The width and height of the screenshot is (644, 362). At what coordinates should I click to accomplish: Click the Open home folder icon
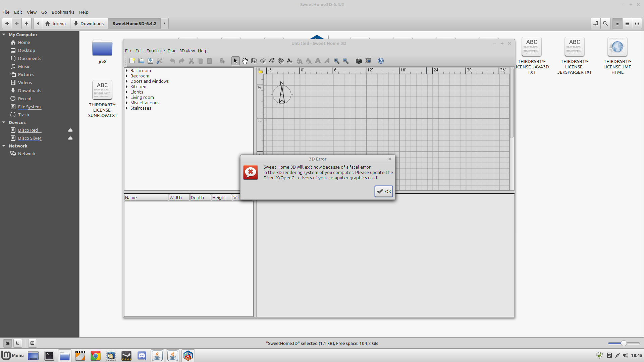141,61
